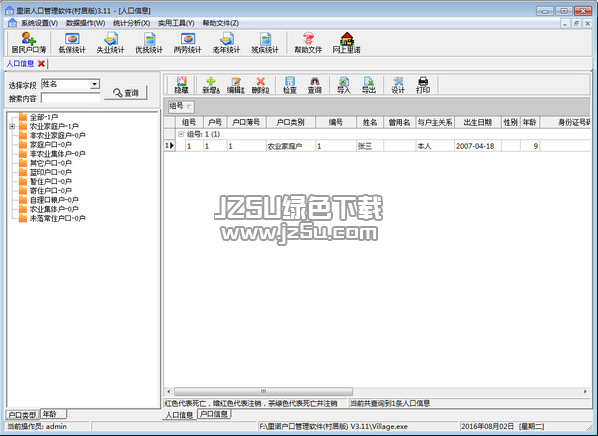
Task: Select 非农业集体户-0户 in the tree
Action: 58,154
